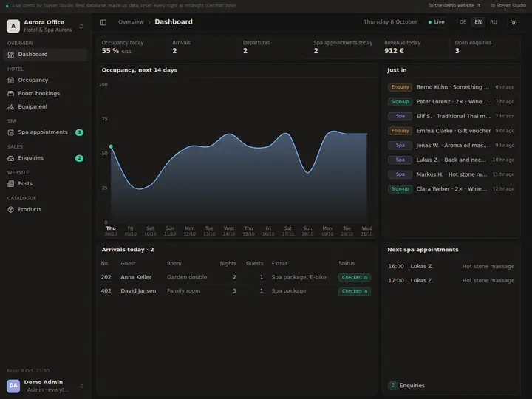Viewport: 532px width, 399px height.
Task: Click the Spa appointments clock icon
Action: click(x=11, y=132)
